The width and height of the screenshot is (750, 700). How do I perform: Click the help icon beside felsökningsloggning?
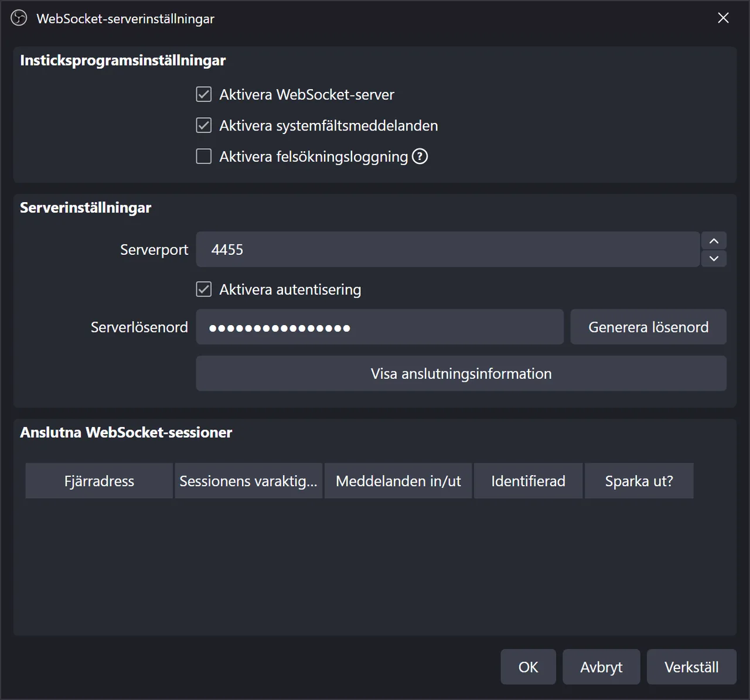[x=420, y=156]
